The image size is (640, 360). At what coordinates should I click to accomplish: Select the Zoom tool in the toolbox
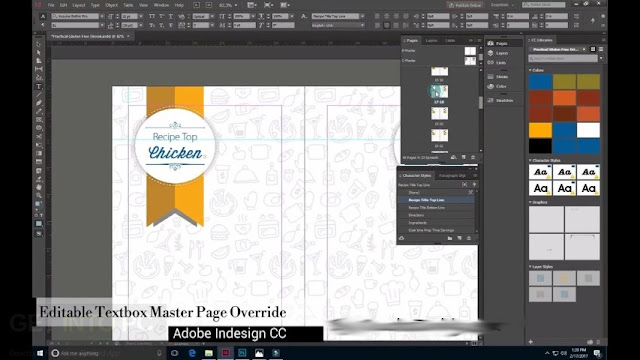(39, 196)
